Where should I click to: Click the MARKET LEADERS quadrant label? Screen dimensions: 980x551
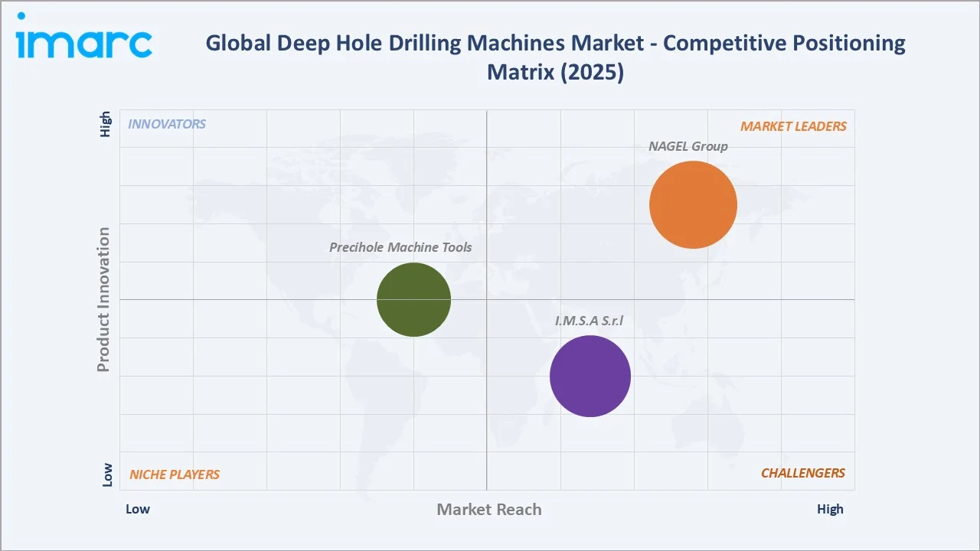click(x=793, y=126)
